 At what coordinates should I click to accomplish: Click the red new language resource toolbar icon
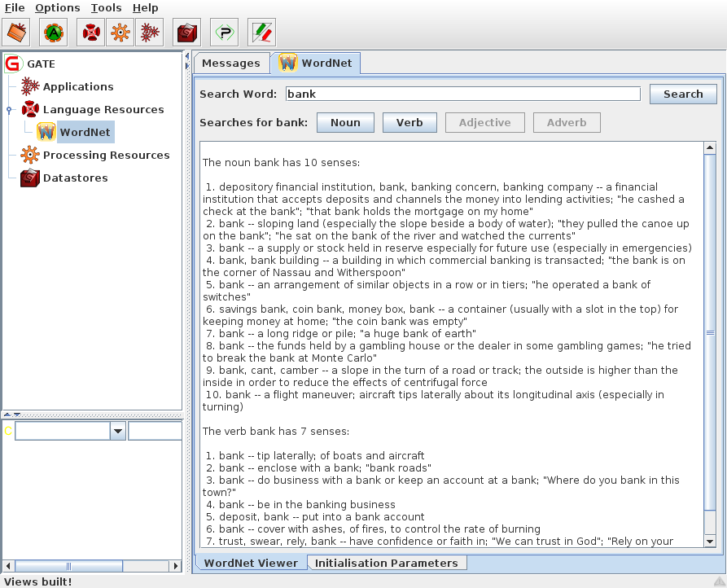91,33
